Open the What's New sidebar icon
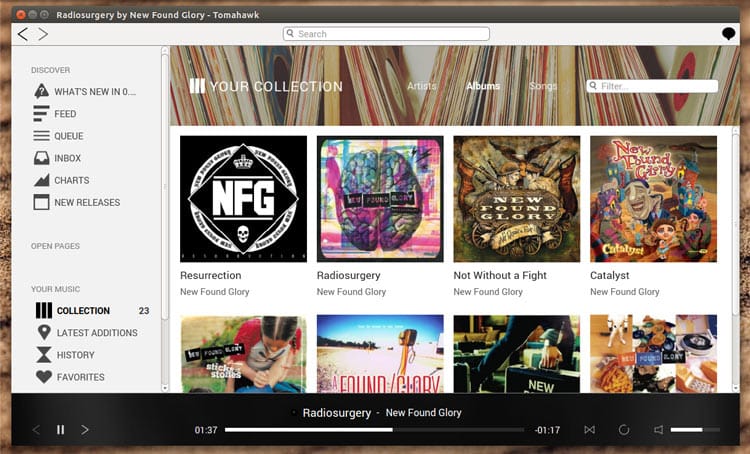Viewport: 750px width, 454px height. pos(41,91)
